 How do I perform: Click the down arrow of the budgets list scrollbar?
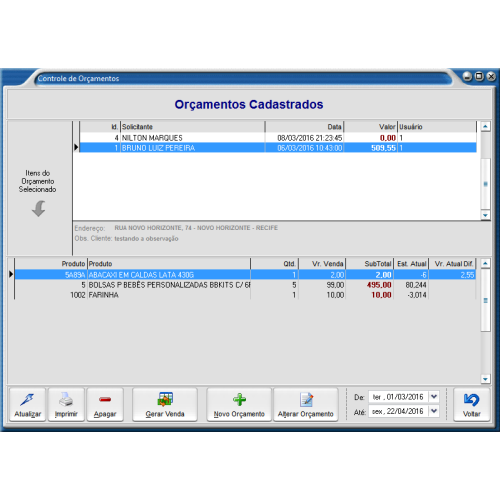485,215
